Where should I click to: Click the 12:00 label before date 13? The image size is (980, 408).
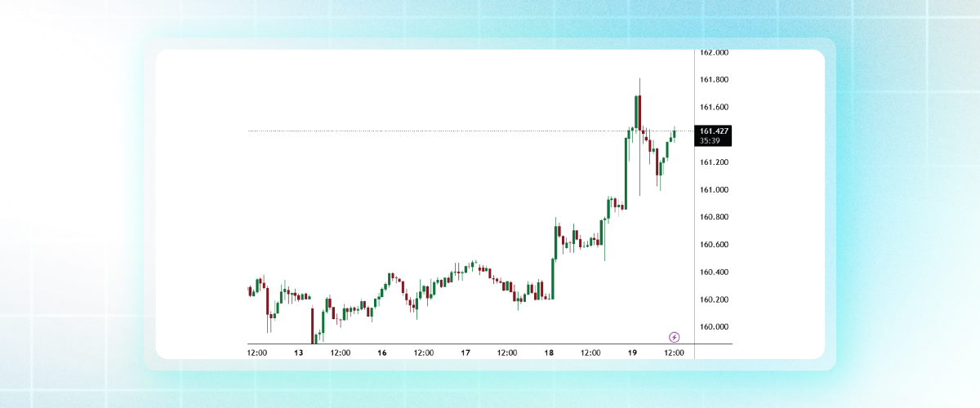pyautogui.click(x=257, y=353)
